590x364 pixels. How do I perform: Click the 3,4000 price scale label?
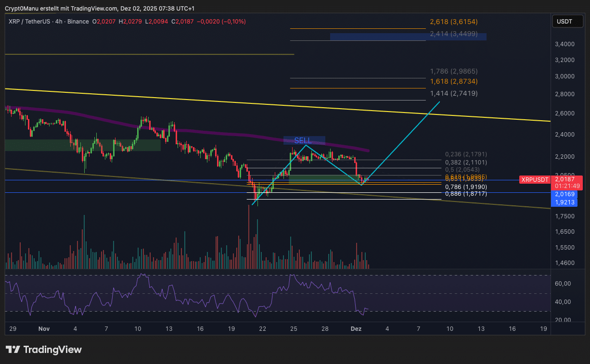[564, 44]
